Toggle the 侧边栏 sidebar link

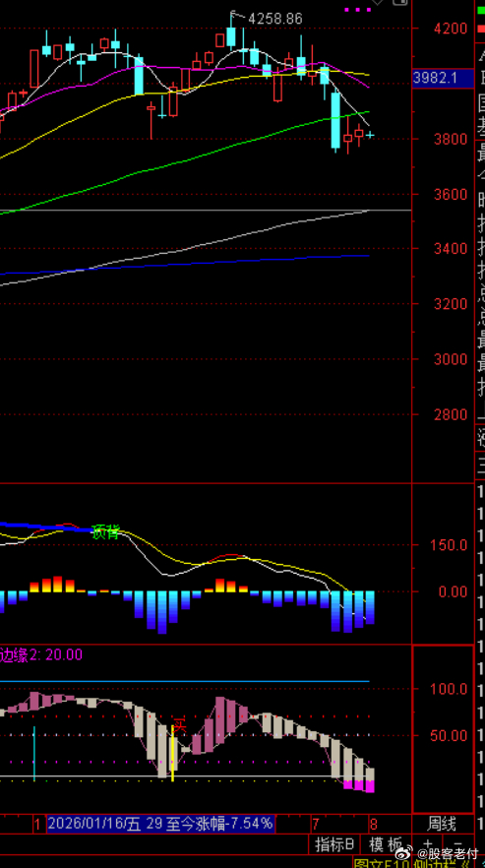pos(436,863)
